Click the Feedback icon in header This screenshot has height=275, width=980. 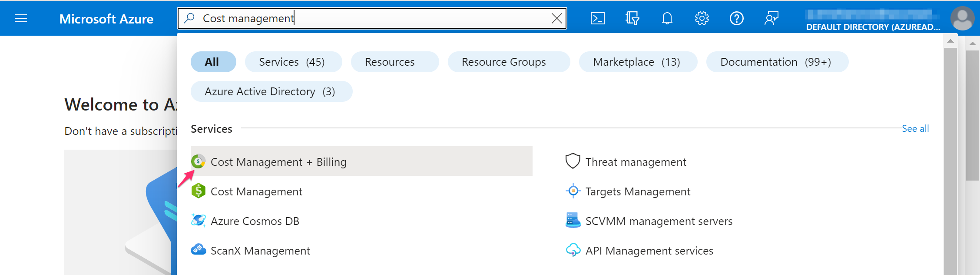pos(771,18)
